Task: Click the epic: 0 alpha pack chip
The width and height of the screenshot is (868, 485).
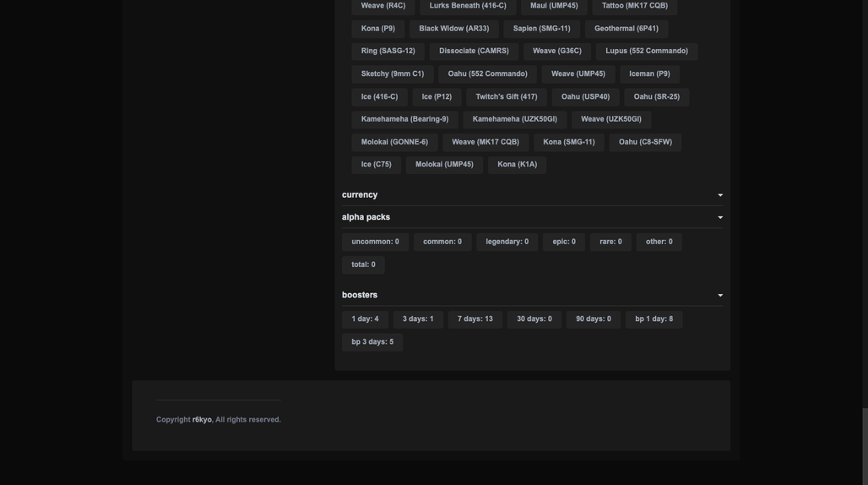Action: coord(564,242)
